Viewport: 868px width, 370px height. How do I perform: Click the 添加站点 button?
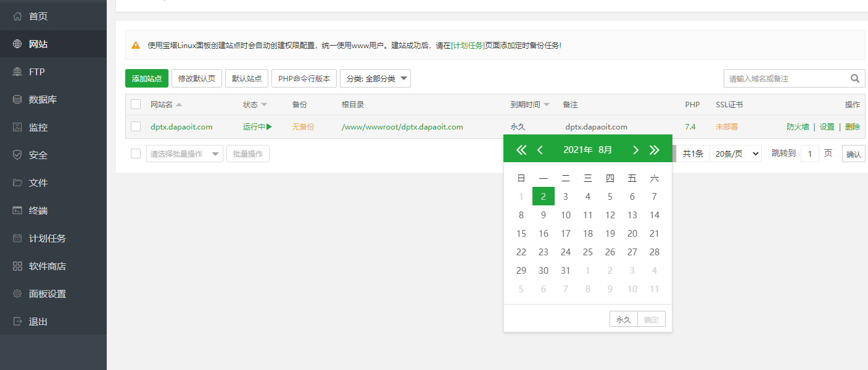[146, 78]
